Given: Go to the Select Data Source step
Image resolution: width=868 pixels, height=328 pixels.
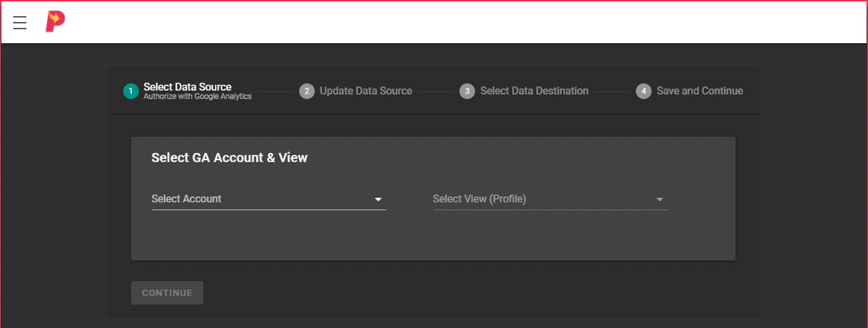Looking at the screenshot, I should tap(187, 86).
